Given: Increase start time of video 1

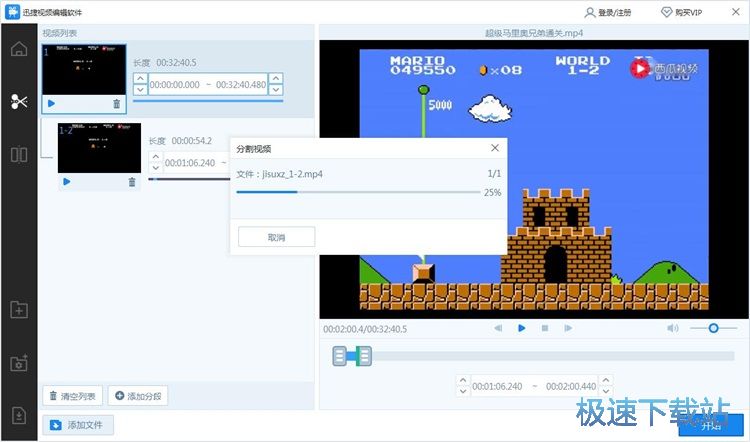Looking at the screenshot, I should pos(140,78).
